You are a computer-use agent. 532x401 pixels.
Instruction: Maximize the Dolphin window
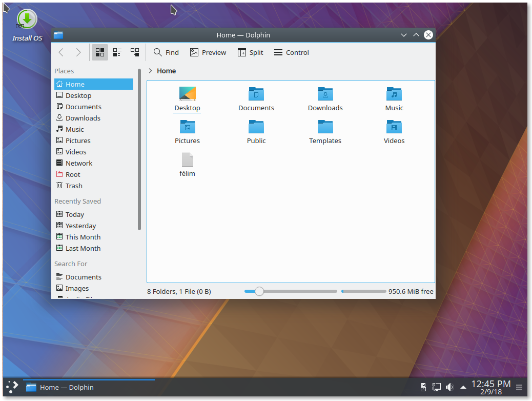pyautogui.click(x=416, y=35)
